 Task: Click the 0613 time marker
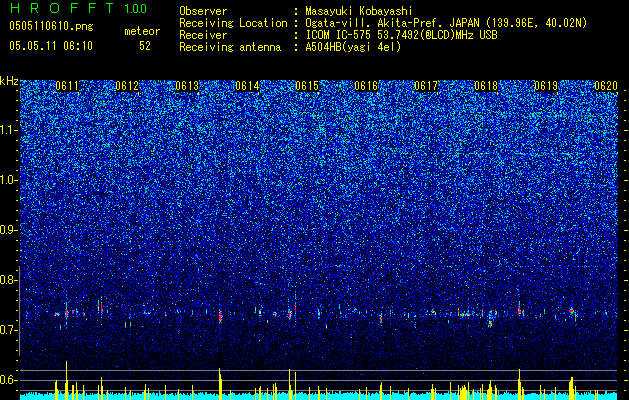187,86
